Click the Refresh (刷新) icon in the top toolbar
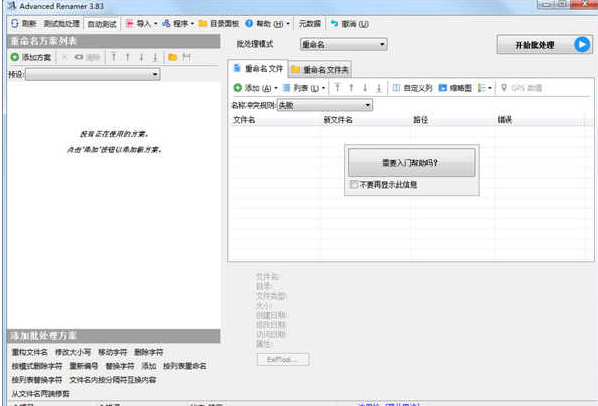This screenshot has height=406, width=598. (15, 24)
